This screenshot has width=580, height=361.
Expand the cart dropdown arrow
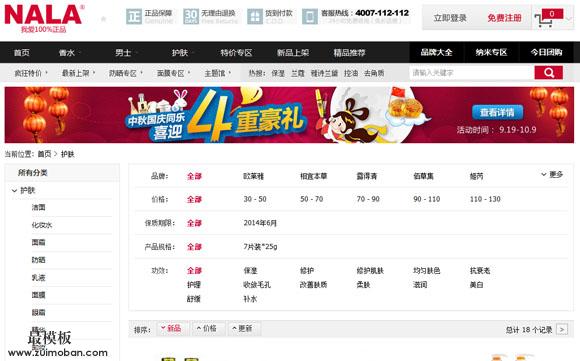pyautogui.click(x=569, y=18)
